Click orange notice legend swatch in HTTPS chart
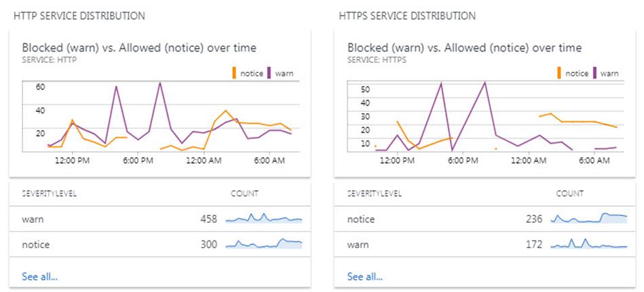Screen dimensions: 644x292 point(559,73)
